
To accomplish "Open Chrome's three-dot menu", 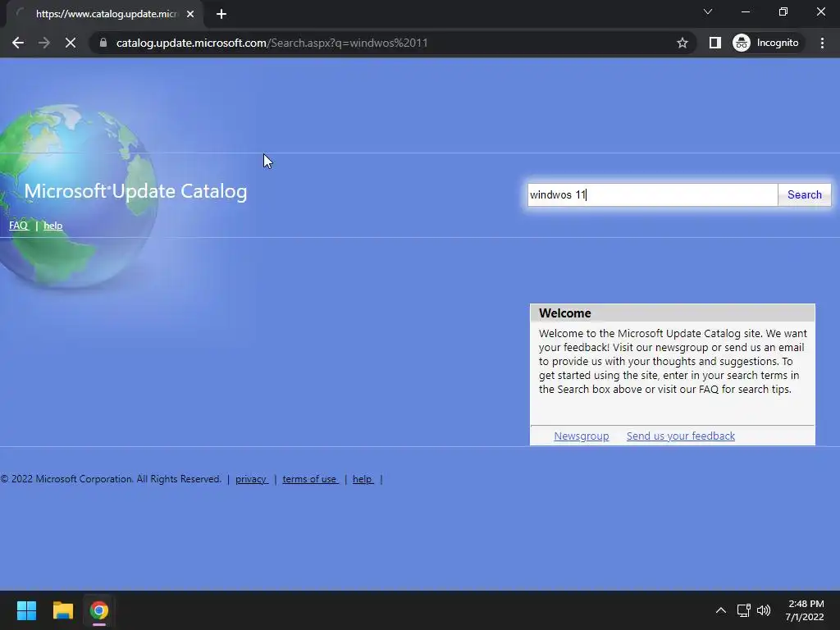I will click(822, 43).
